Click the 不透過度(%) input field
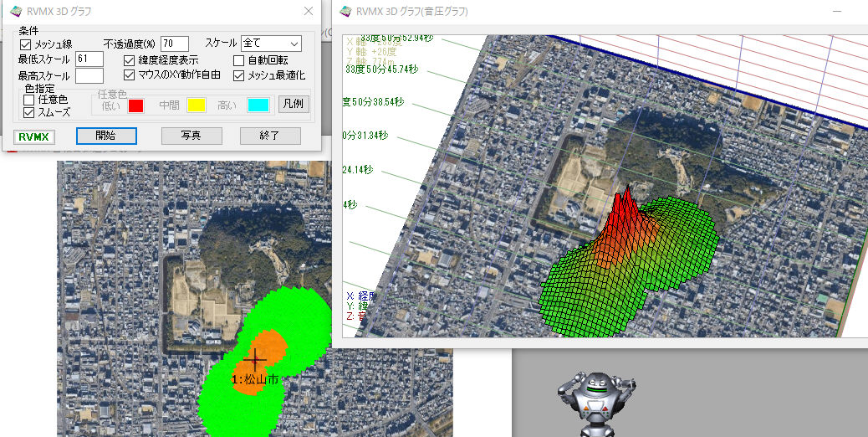Screen dimensions: 868x437 point(175,44)
